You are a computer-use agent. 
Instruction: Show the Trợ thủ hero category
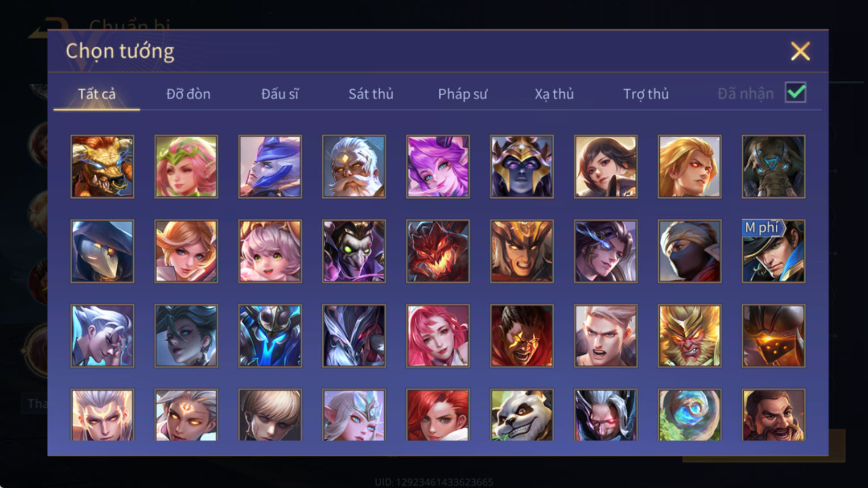645,94
